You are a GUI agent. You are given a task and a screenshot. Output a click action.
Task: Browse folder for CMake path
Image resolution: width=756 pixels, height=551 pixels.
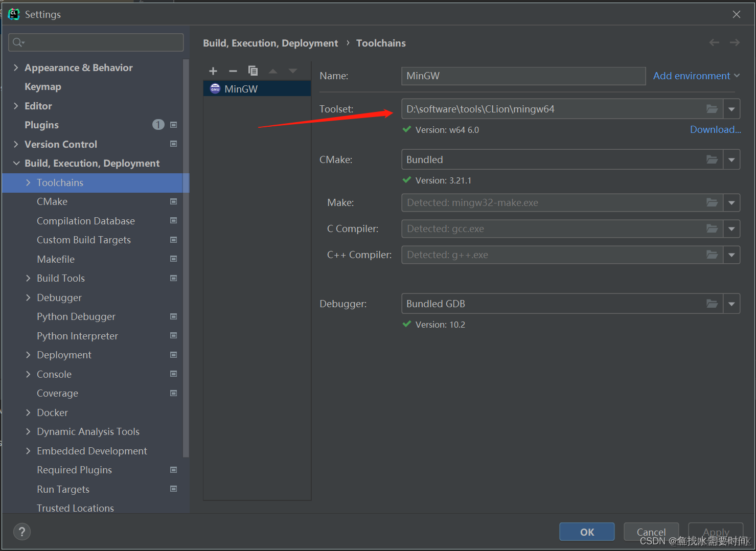[712, 159]
